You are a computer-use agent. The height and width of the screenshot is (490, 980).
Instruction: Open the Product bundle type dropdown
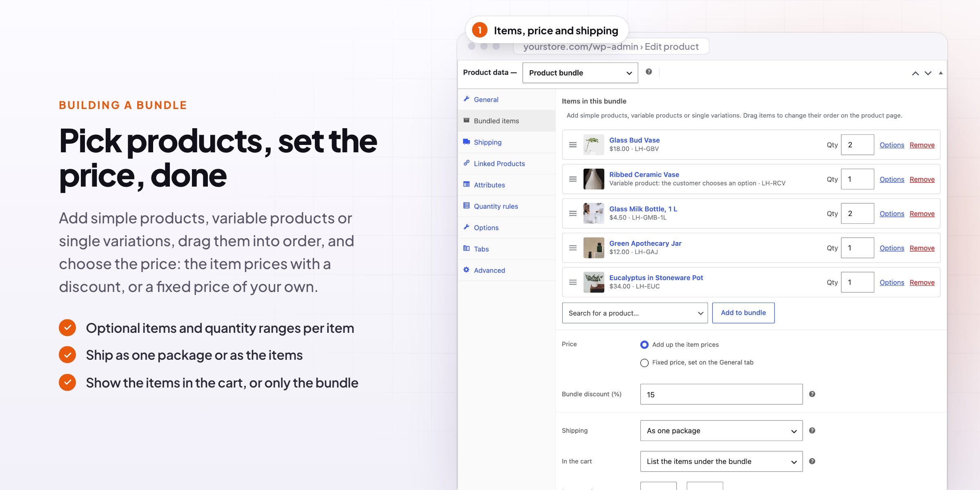click(580, 73)
